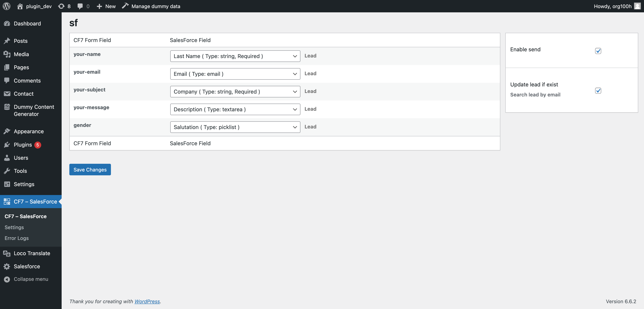The height and width of the screenshot is (309, 644).
Task: Open the Users menu
Action: 31,158
